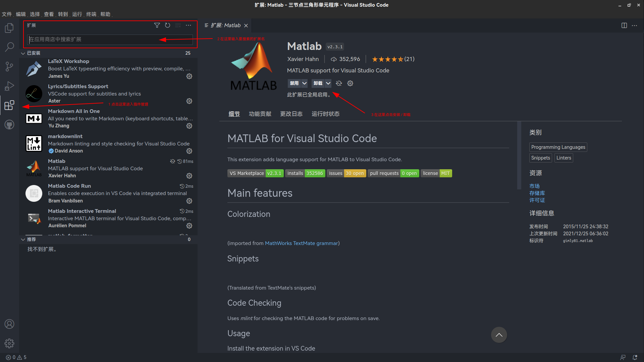Open the Manage gear at bottom left
644x362 pixels.
(9, 343)
